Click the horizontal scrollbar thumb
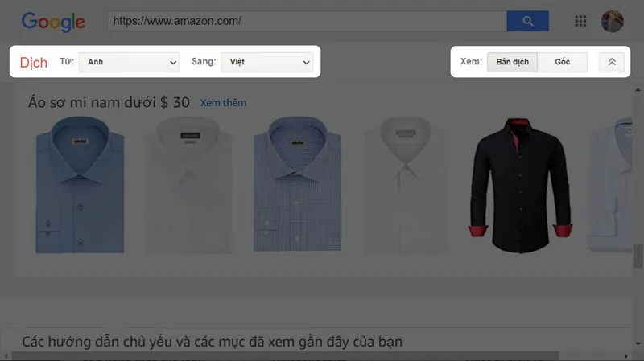Image resolution: width=644 pixels, height=361 pixels. click(x=285, y=355)
